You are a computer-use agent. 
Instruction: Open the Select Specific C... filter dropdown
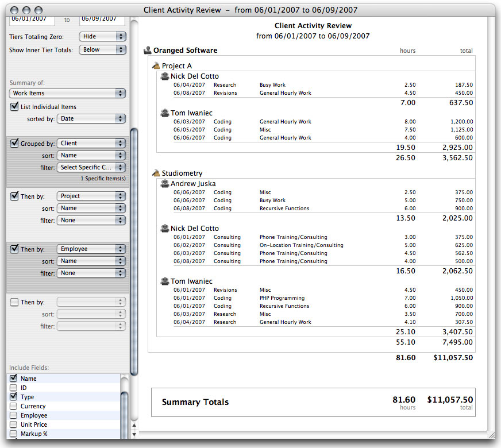(91, 167)
